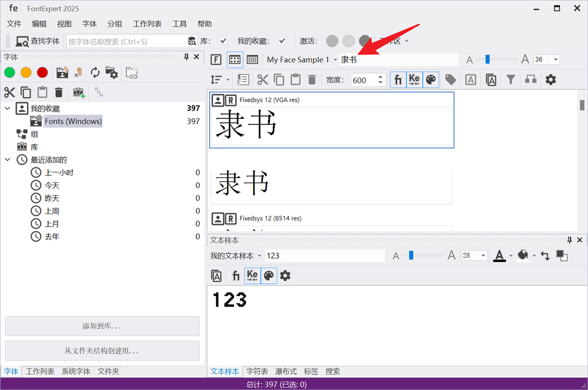The image size is (588, 390).
Task: Click the orange status circle in Fonts panel
Action: pyautogui.click(x=26, y=72)
